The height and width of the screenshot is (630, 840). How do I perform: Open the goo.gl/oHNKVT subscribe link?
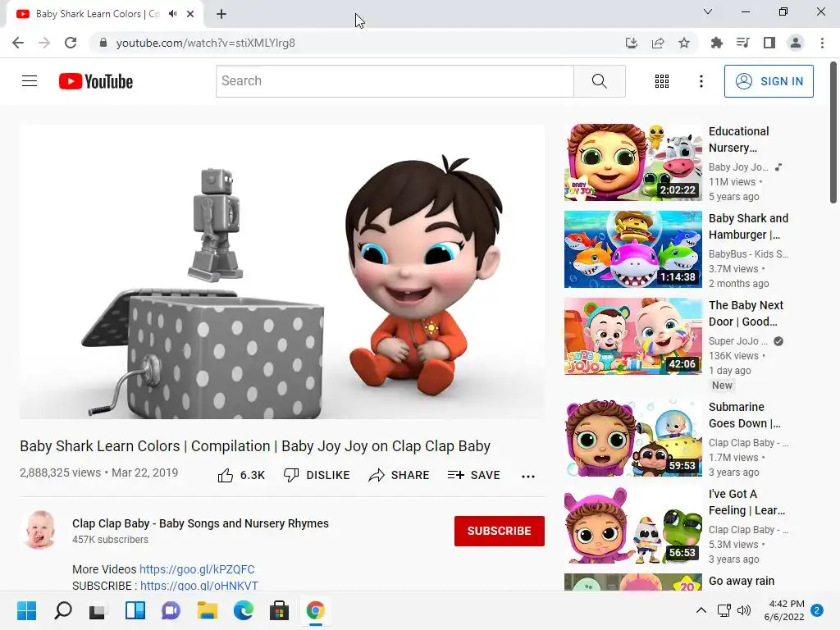(199, 586)
